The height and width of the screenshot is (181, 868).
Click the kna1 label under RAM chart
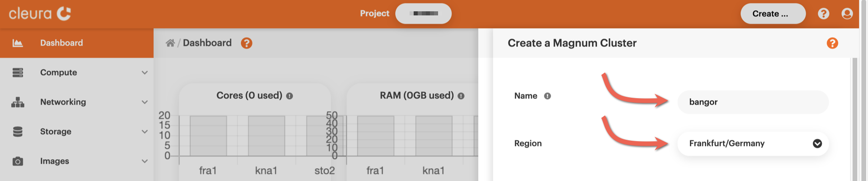point(433,171)
